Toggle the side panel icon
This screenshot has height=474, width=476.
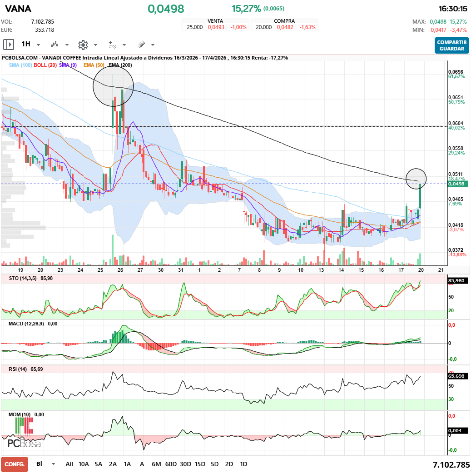point(9,45)
